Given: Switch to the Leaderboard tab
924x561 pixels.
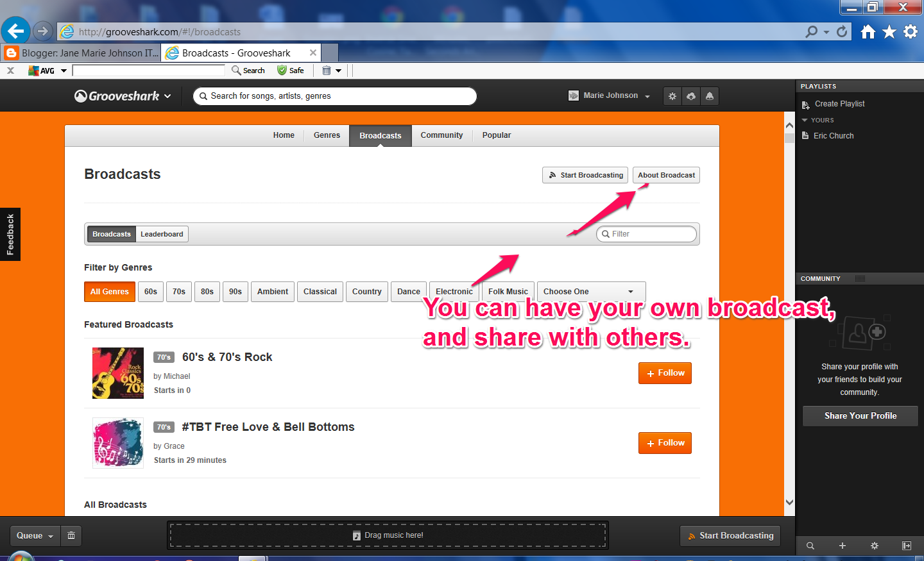Looking at the screenshot, I should (x=162, y=234).
